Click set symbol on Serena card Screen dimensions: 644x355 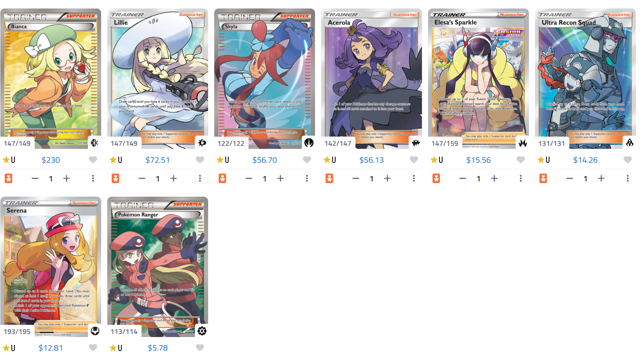pyautogui.click(x=95, y=331)
